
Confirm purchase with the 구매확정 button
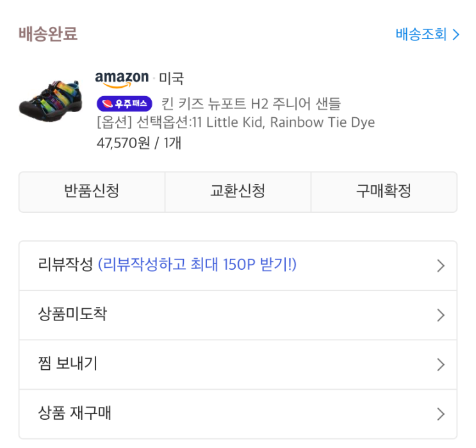(x=384, y=191)
